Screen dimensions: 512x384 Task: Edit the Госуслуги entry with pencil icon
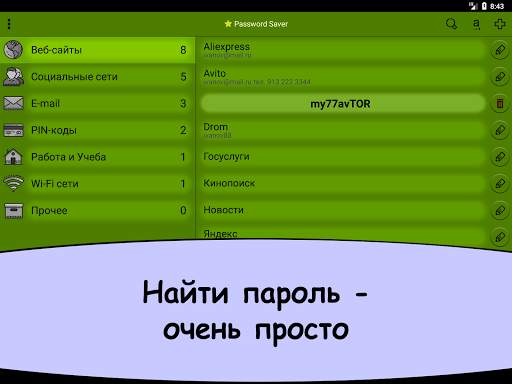tap(500, 157)
